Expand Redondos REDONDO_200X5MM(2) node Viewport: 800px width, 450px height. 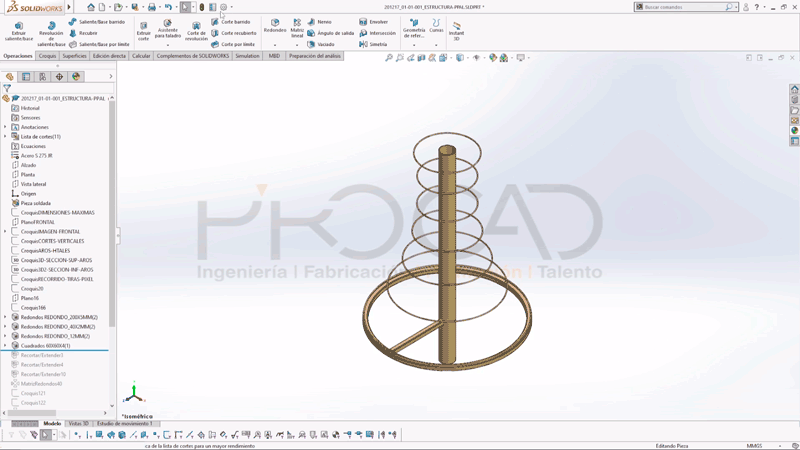point(5,317)
